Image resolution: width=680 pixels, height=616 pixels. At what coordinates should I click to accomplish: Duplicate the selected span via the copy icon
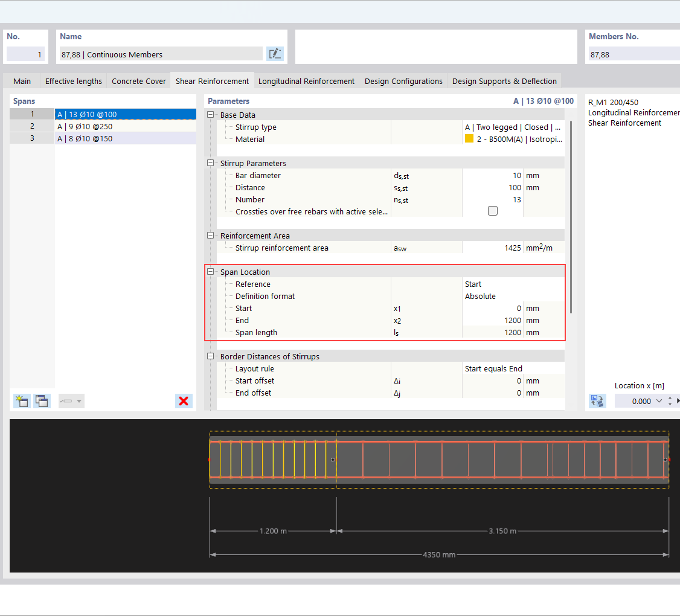click(42, 401)
